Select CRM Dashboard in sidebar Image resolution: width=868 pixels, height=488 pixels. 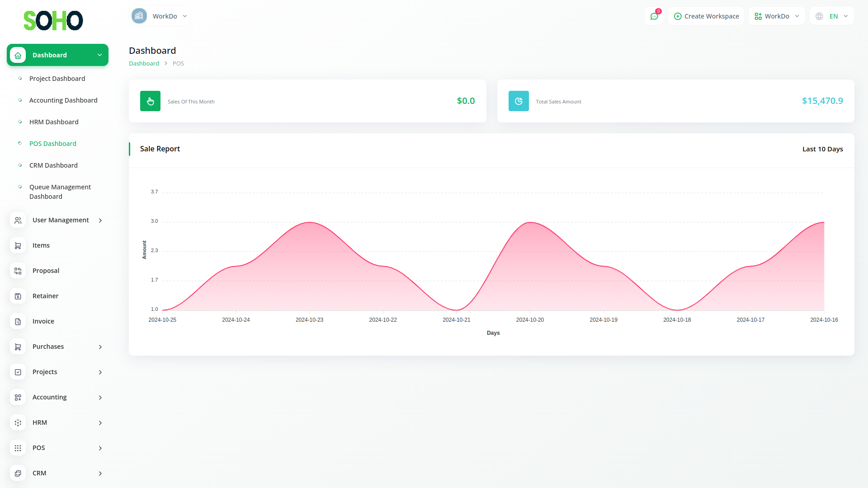point(53,165)
